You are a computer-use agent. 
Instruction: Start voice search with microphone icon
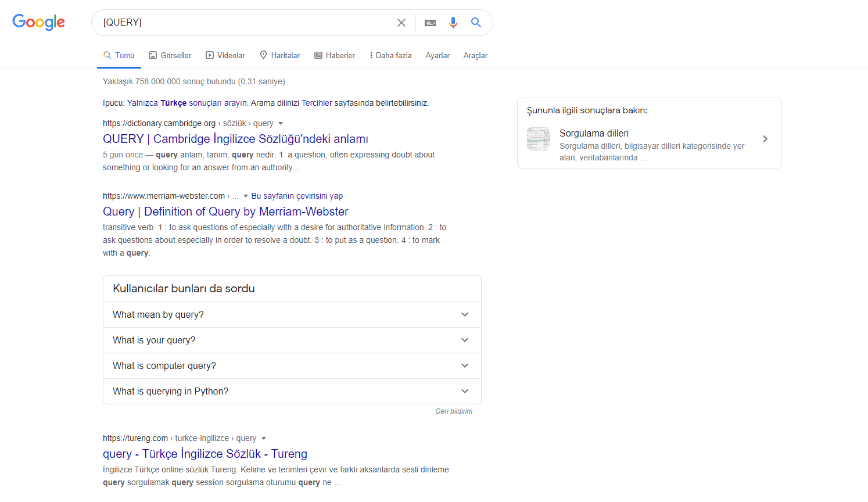point(453,23)
